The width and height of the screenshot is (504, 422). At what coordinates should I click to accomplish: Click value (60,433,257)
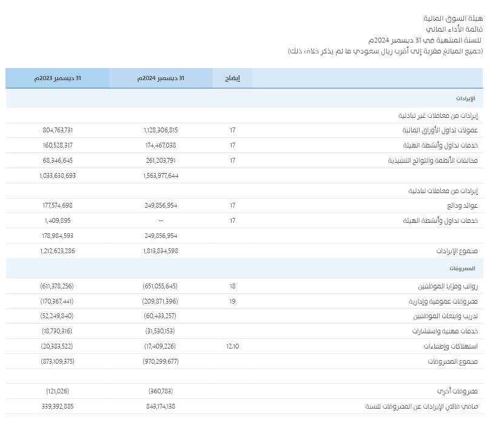(x=160, y=316)
